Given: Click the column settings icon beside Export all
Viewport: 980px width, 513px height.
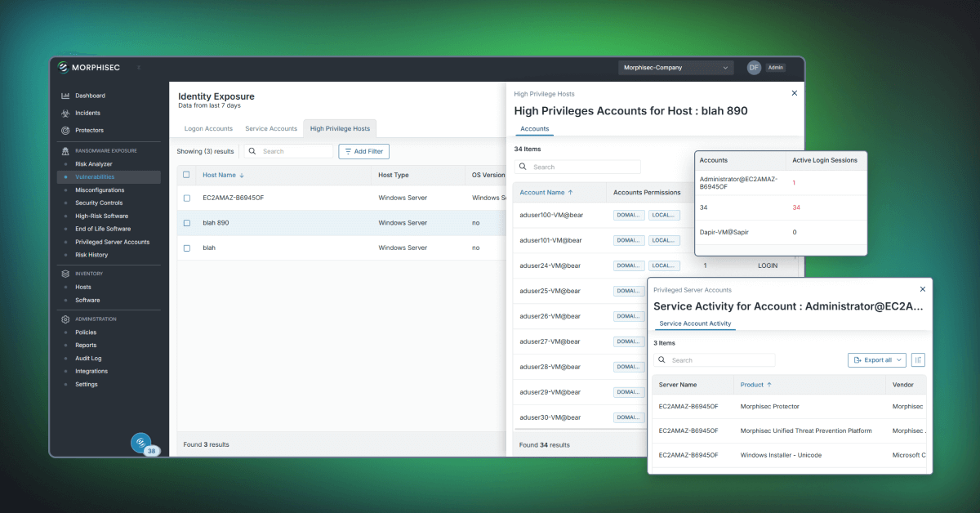Looking at the screenshot, I should 918,360.
